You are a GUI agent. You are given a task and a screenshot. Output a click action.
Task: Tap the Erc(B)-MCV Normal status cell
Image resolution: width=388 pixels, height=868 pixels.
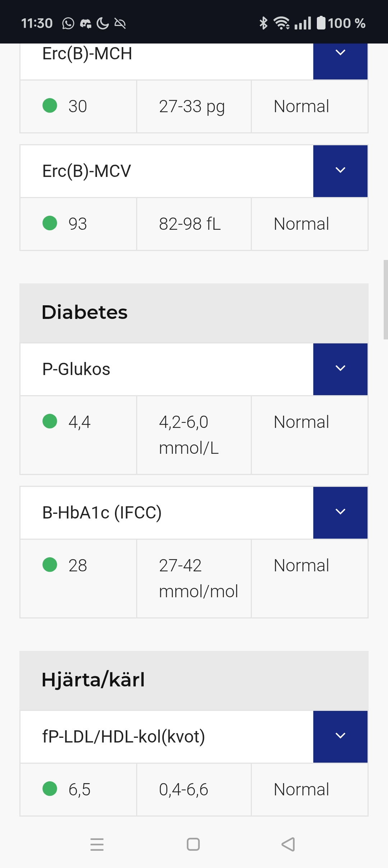pos(309,224)
